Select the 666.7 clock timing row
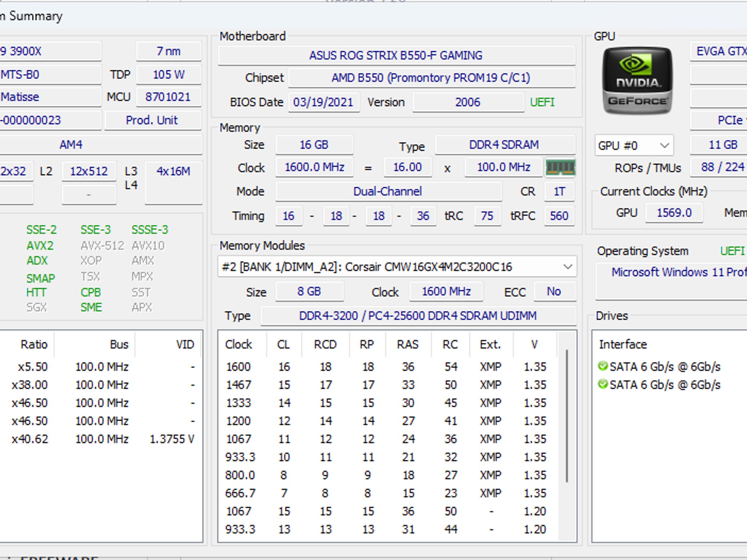 click(388, 493)
